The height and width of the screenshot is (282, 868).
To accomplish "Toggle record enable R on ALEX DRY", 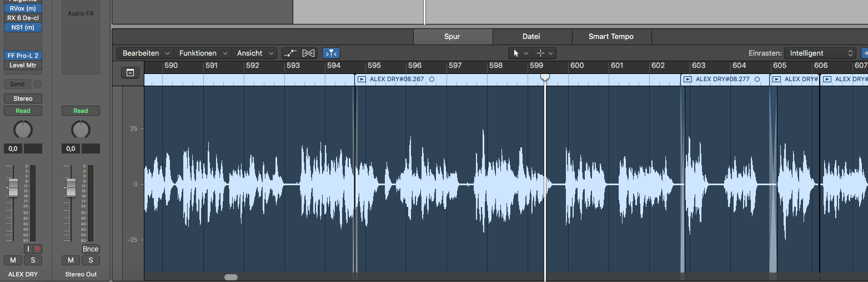I will pyautogui.click(x=37, y=249).
